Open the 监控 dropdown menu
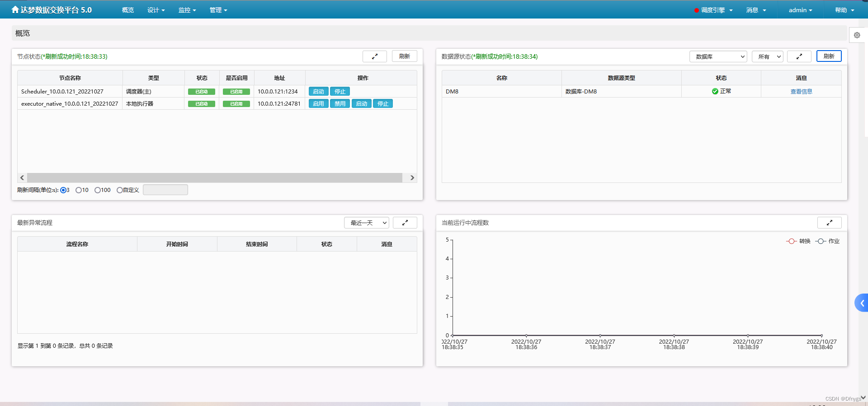 pyautogui.click(x=187, y=10)
